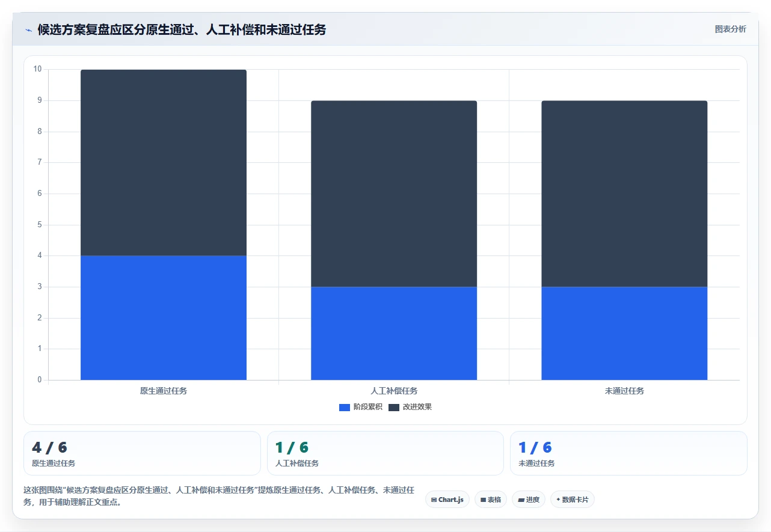
Task: Open the 1 / 6 人工补偿任务 data card
Action: coord(385,453)
